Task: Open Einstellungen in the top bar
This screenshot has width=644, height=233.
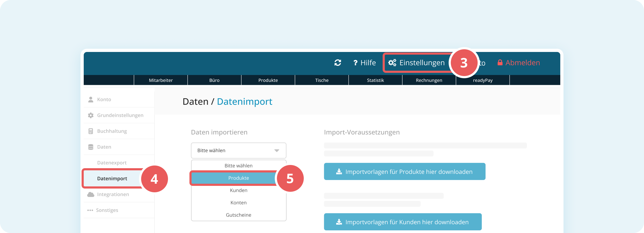Action: coord(416,63)
